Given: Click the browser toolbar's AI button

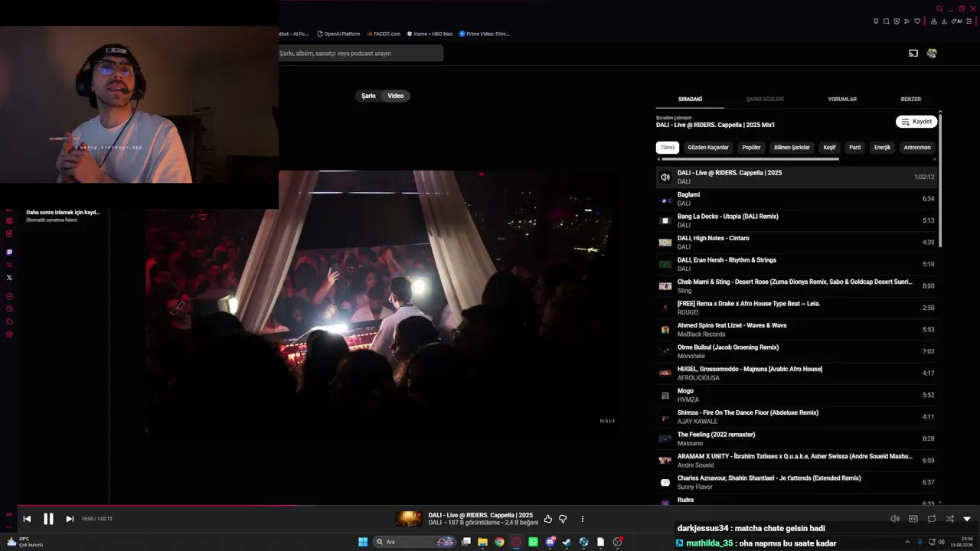Looking at the screenshot, I should (x=956, y=21).
